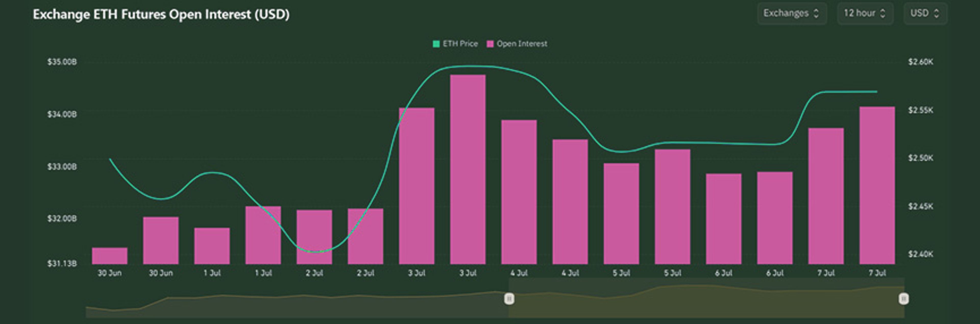Image resolution: width=980 pixels, height=324 pixels.
Task: Click the right handle icon of range navigator
Action: pyautogui.click(x=903, y=299)
